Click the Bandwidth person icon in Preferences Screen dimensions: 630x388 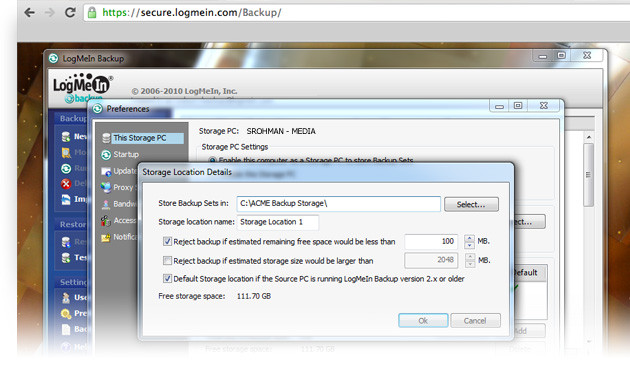point(106,204)
